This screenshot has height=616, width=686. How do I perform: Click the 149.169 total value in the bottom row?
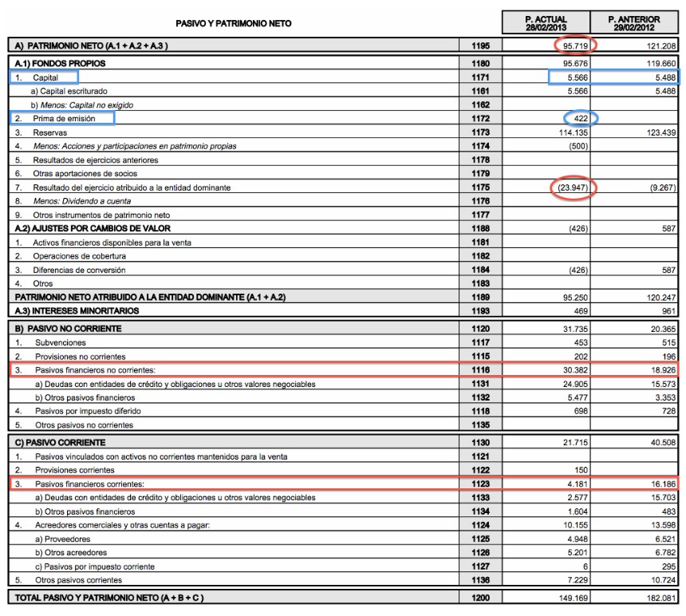pyautogui.click(x=571, y=598)
